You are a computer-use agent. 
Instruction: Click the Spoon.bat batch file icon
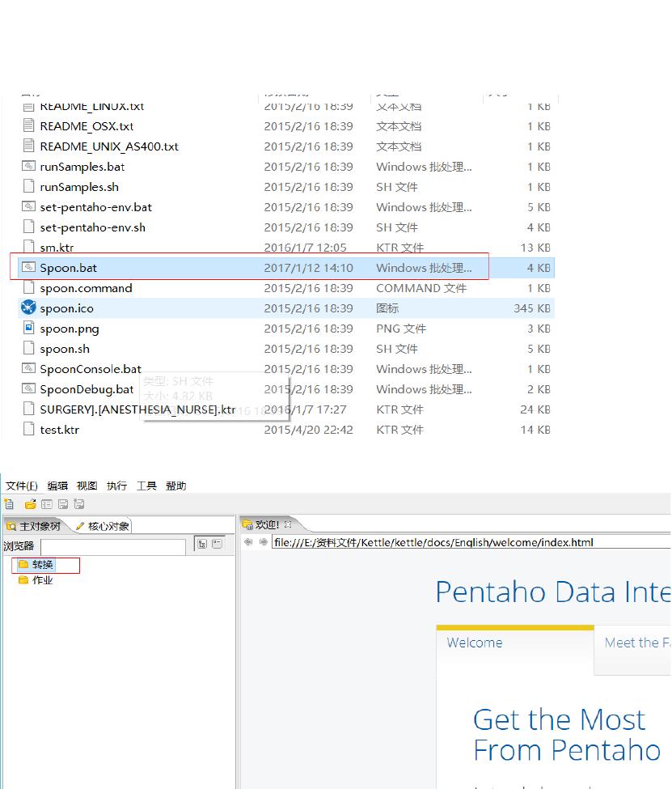pos(28,267)
